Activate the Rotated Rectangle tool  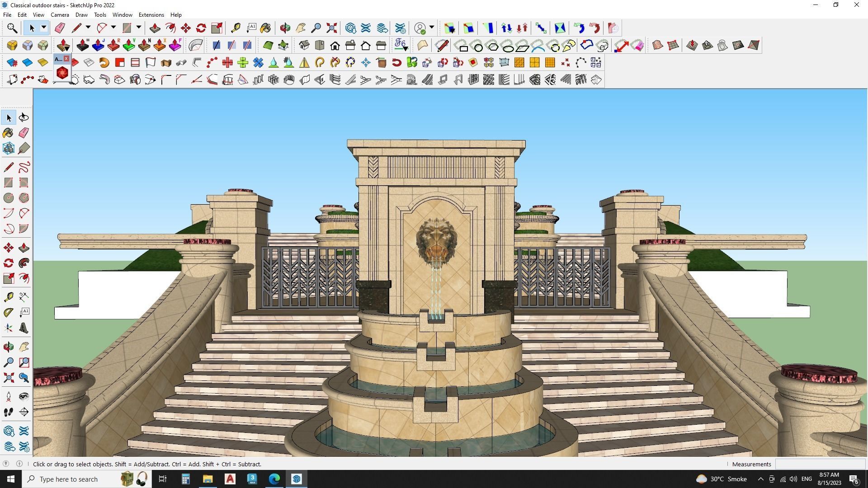point(24,183)
